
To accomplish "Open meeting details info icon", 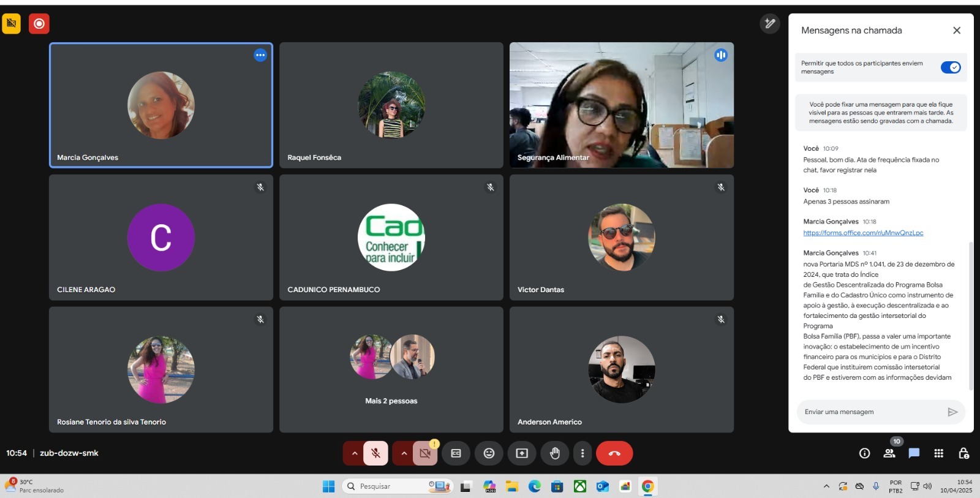I will tap(864, 453).
